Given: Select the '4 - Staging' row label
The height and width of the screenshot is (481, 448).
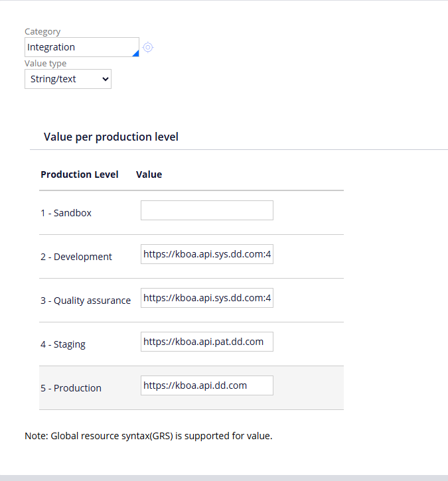Looking at the screenshot, I should coord(63,344).
